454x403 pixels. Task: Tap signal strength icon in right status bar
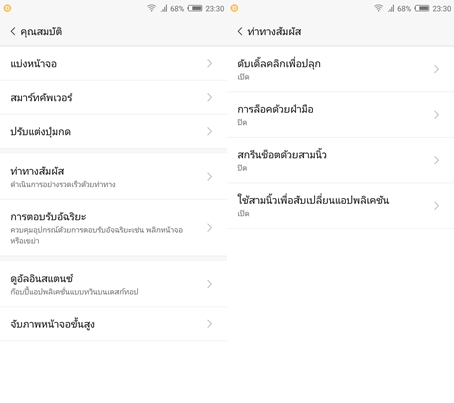[391, 8]
